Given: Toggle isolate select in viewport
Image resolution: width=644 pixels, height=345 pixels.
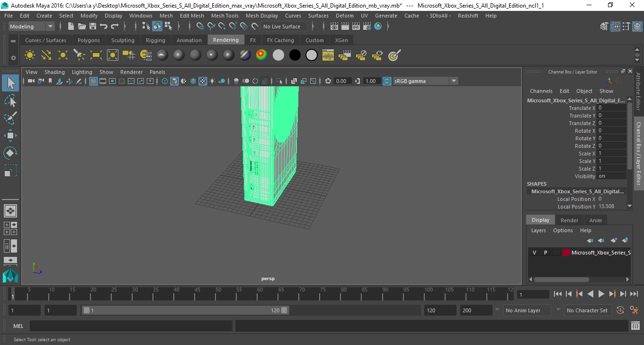Looking at the screenshot, I should click(x=279, y=81).
